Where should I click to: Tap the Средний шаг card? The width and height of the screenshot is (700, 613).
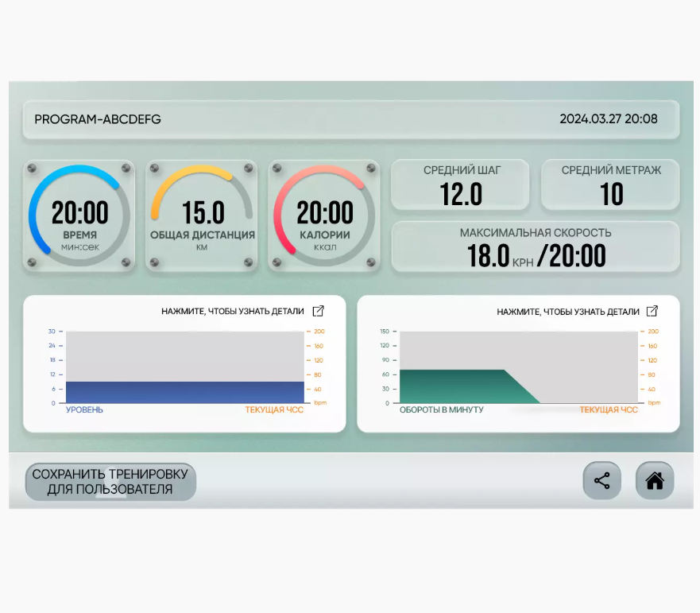[462, 184]
